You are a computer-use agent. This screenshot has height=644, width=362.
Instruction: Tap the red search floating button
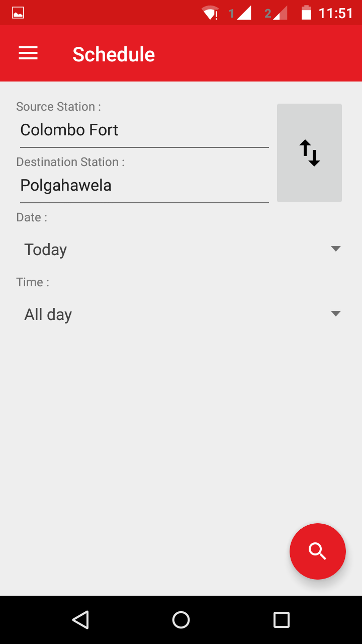pyautogui.click(x=317, y=551)
